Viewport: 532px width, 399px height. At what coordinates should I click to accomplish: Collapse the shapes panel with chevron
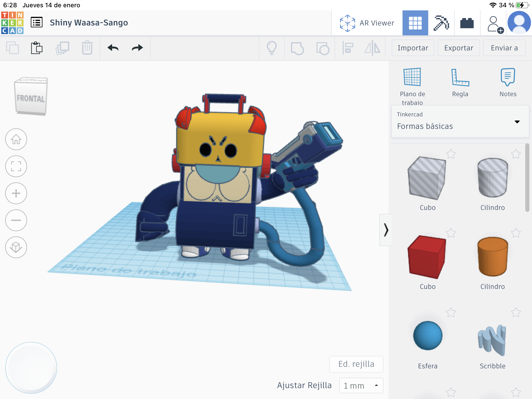[386, 230]
